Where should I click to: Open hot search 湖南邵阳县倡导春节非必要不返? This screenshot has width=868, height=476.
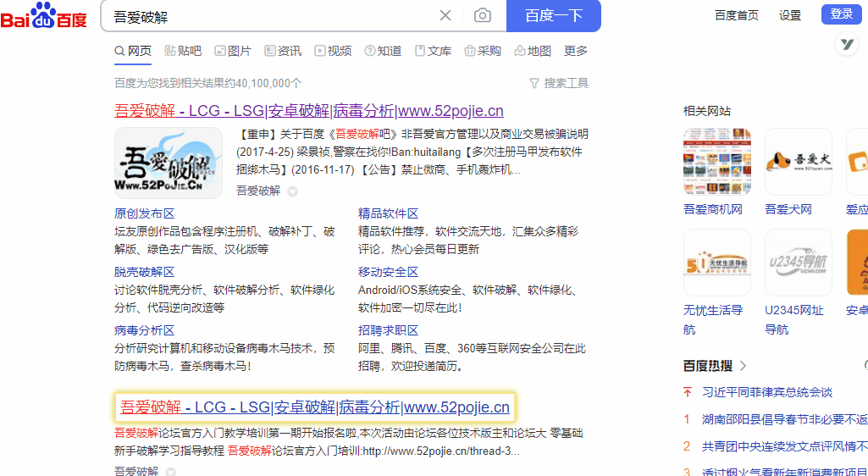tap(785, 419)
